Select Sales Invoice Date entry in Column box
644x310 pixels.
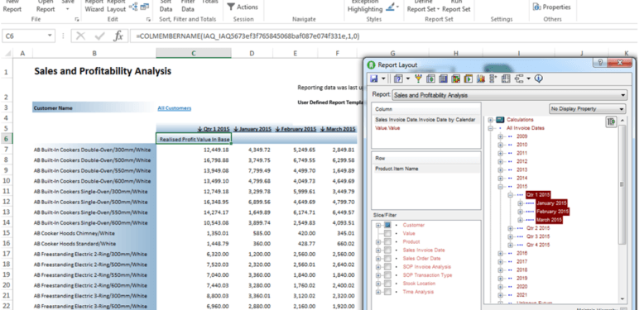[x=425, y=120]
